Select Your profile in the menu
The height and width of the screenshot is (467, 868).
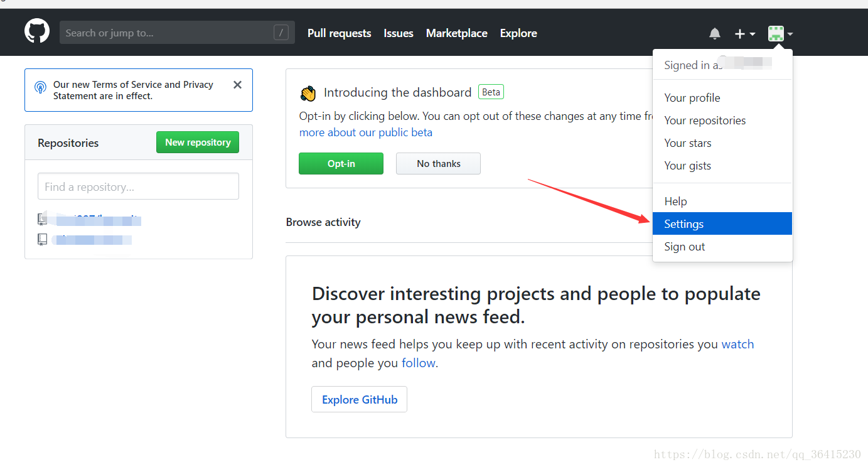pos(722,98)
